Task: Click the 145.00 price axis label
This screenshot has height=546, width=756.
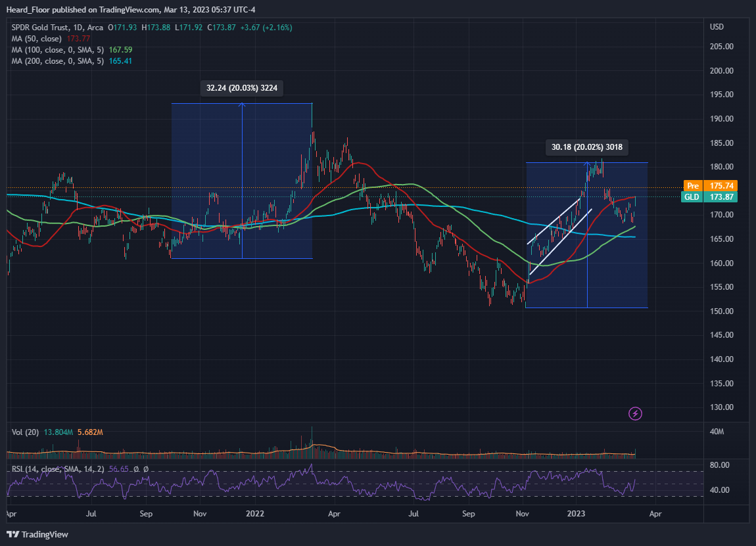Action: (x=721, y=335)
